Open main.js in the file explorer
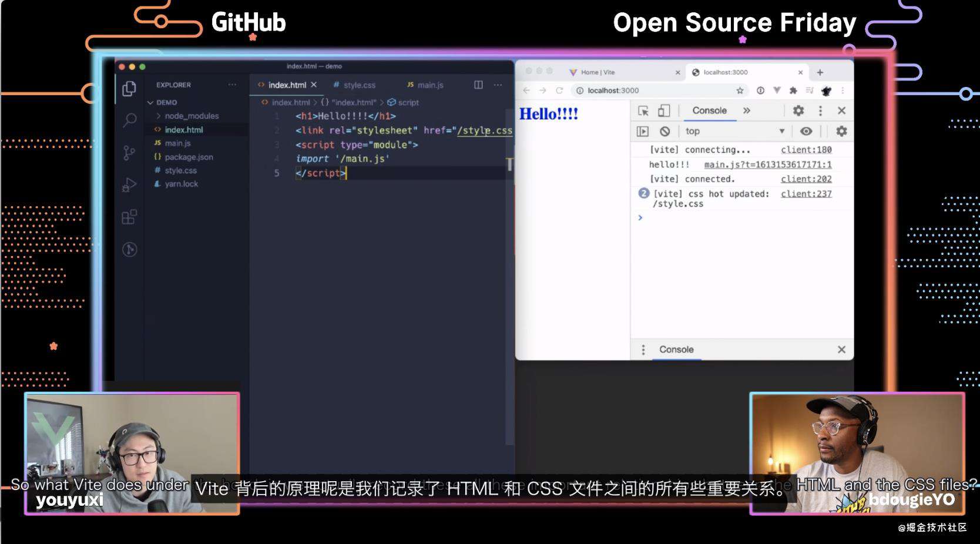Screen dimensions: 980x544 pyautogui.click(x=177, y=143)
